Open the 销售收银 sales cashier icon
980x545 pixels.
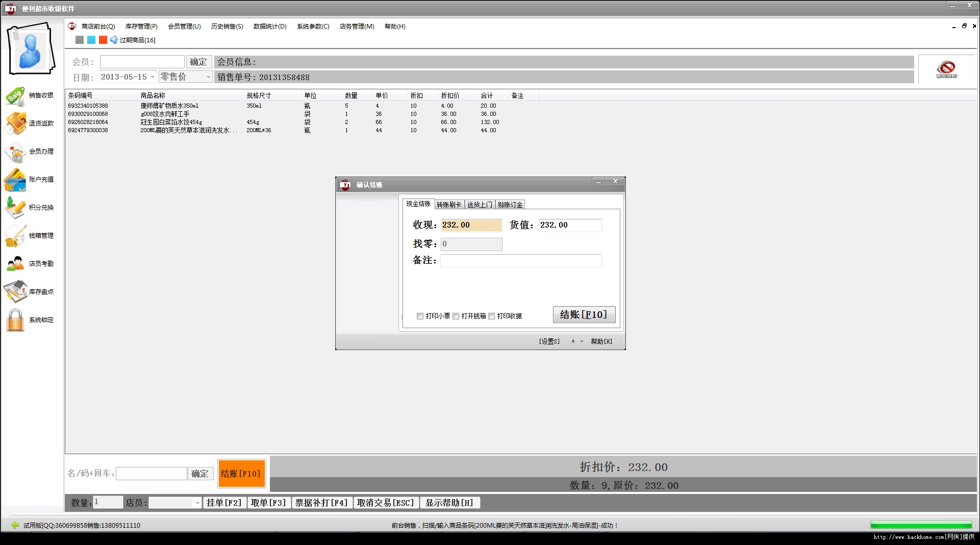click(16, 96)
